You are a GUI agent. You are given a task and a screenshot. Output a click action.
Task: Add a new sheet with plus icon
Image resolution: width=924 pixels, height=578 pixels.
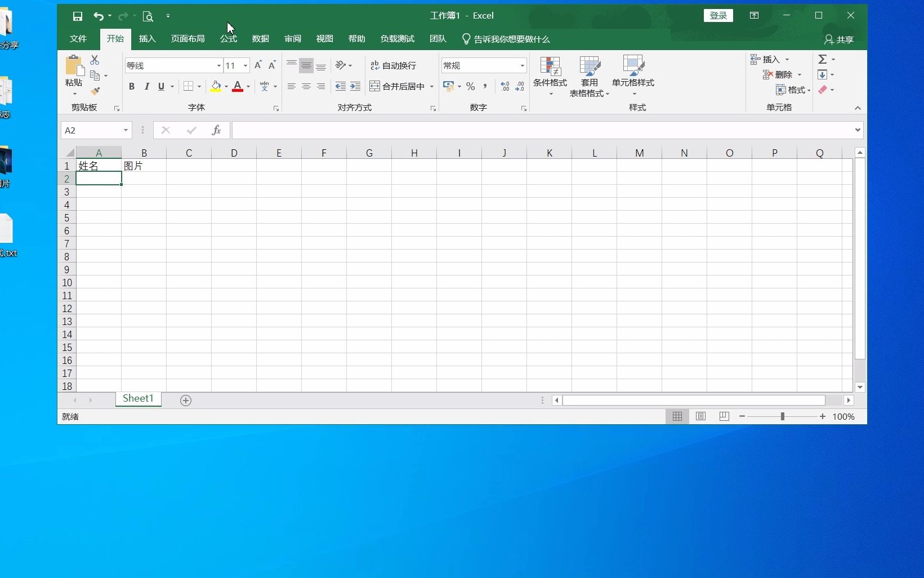[x=186, y=400]
